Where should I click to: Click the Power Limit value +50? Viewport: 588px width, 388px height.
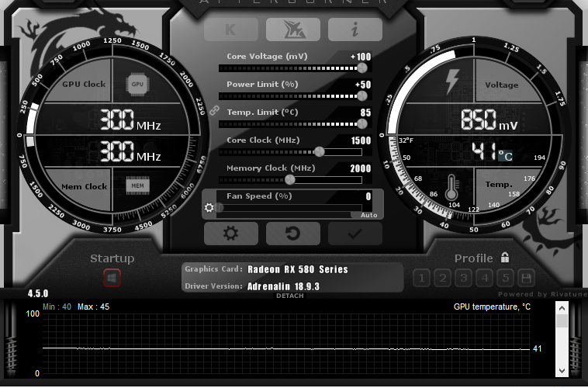(x=363, y=85)
